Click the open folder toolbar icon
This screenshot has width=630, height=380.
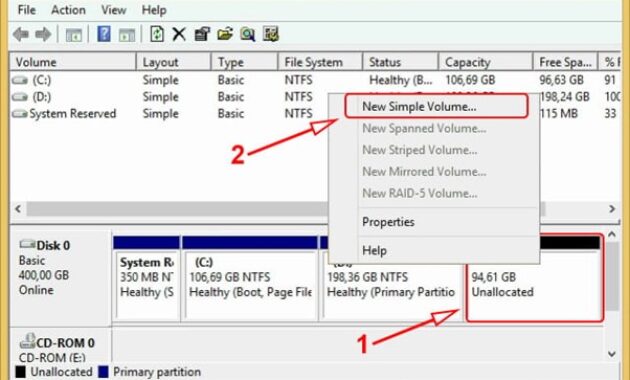225,34
